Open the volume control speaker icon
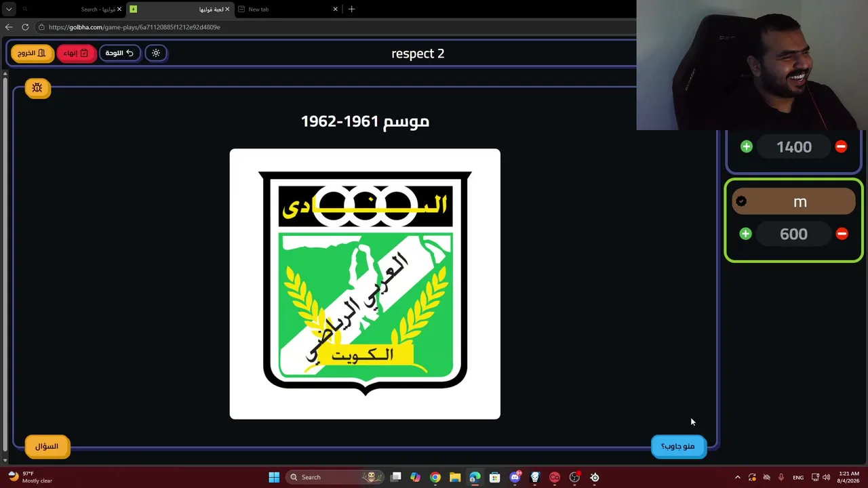This screenshot has width=868, height=488. [x=826, y=477]
